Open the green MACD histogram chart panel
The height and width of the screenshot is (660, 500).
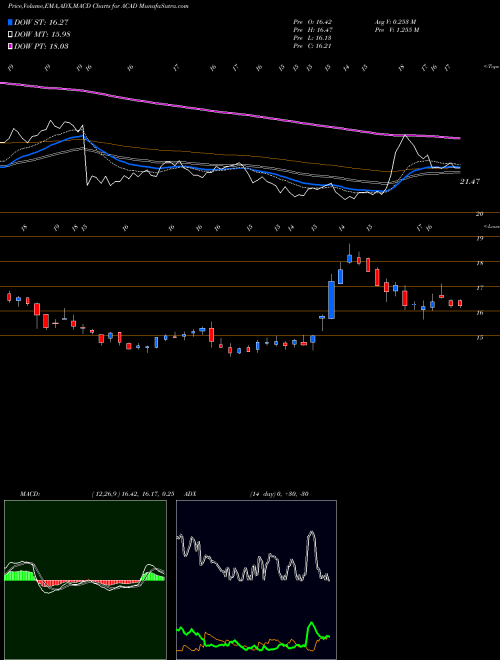(85, 580)
